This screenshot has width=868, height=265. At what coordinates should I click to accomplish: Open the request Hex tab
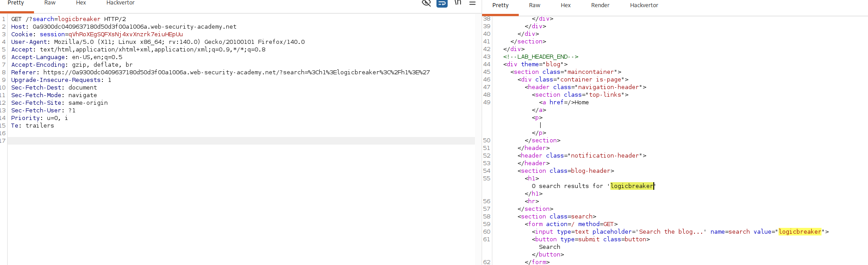click(81, 3)
